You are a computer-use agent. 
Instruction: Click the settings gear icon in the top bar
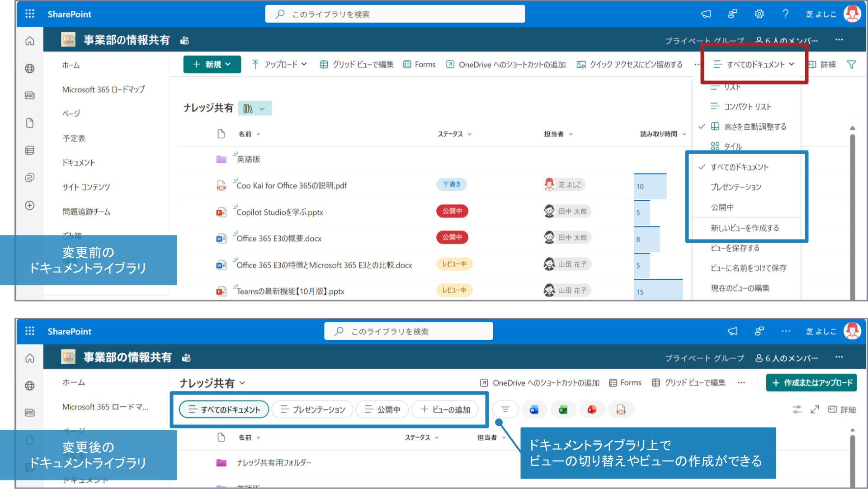(759, 14)
